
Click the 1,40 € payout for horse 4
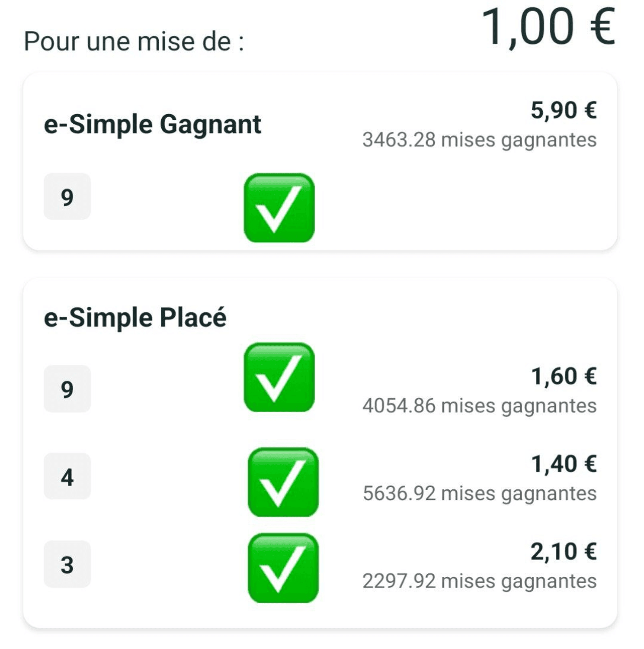pos(564,464)
